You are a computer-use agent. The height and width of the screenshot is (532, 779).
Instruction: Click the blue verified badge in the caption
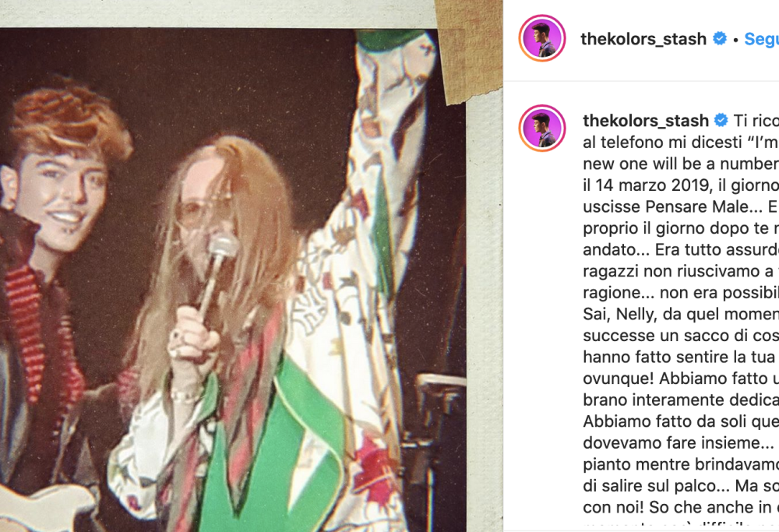tap(721, 120)
